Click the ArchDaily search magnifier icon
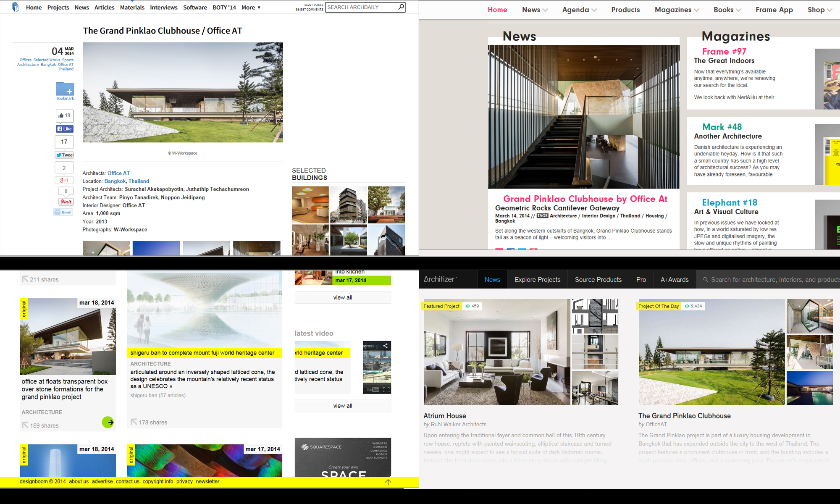The image size is (840, 504). (401, 7)
